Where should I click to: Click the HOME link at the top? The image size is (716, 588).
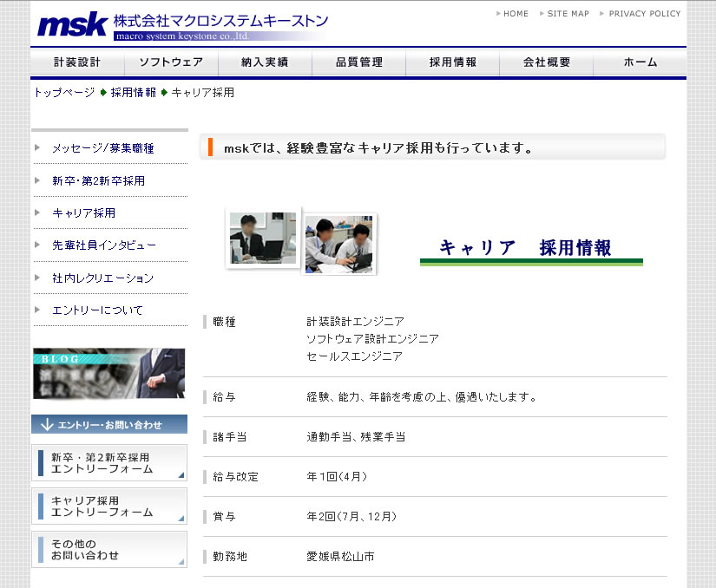point(516,14)
